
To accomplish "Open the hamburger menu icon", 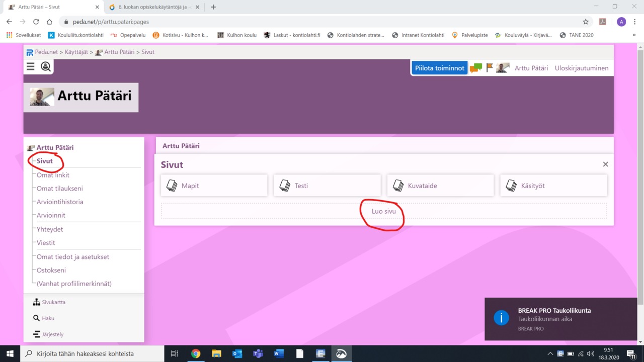I will [x=31, y=67].
